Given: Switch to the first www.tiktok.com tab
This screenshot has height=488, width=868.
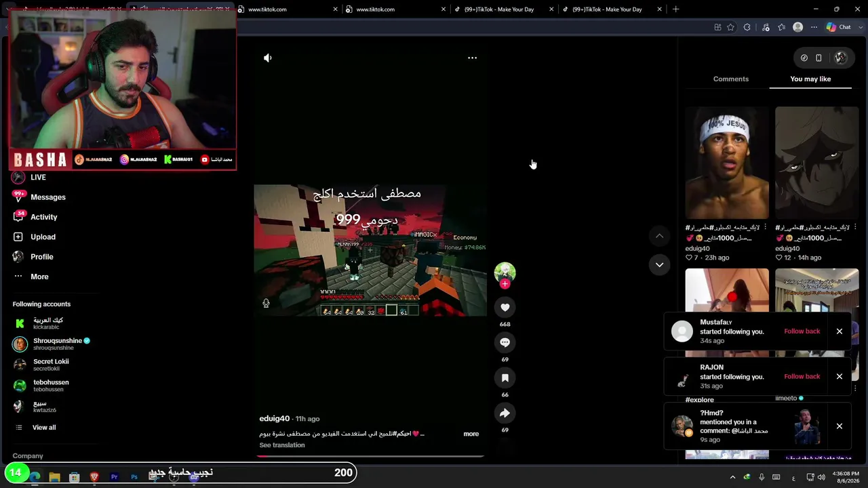Looking at the screenshot, I should click(287, 9).
